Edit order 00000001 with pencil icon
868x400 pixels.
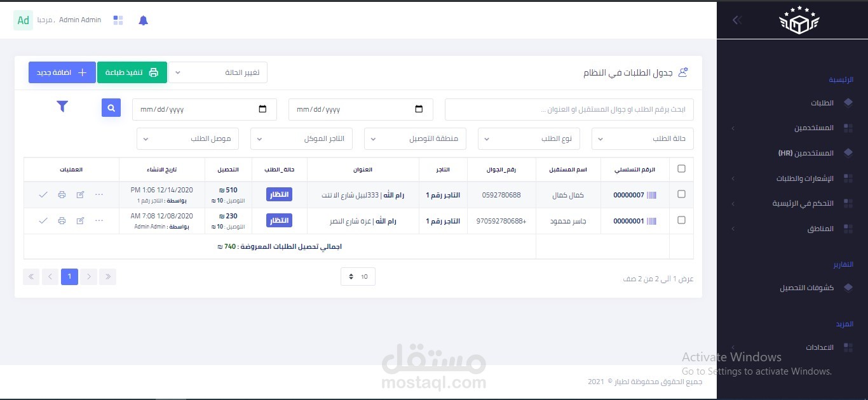tap(80, 220)
